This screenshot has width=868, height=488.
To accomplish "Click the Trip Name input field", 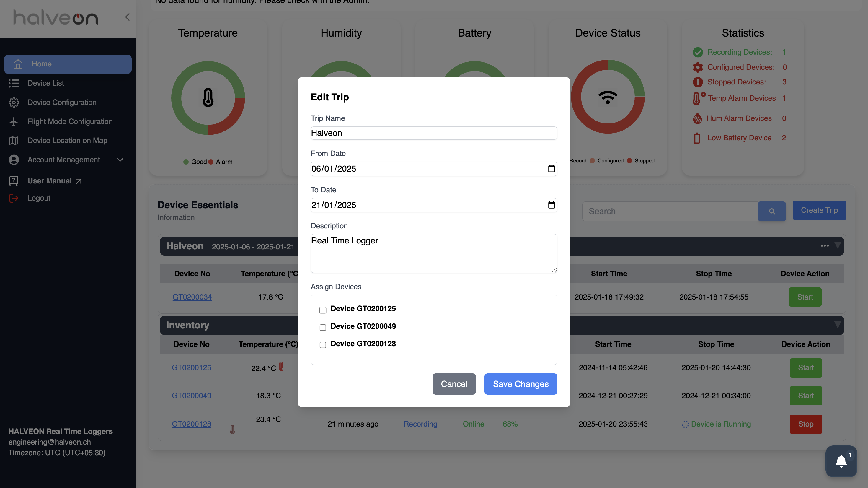I will point(434,133).
